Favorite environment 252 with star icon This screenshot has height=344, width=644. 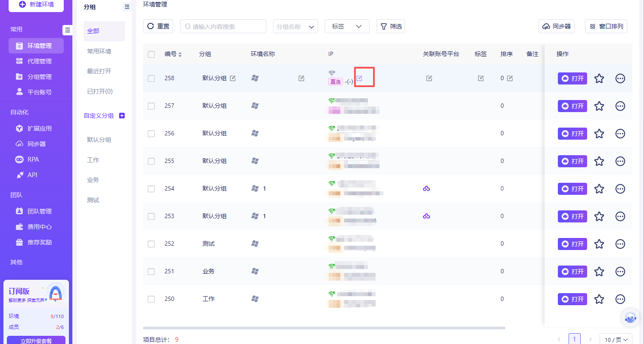coord(599,244)
